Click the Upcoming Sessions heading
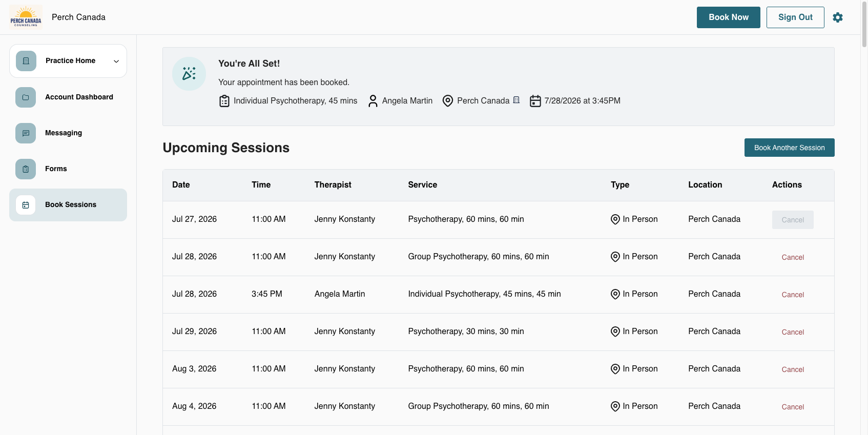This screenshot has height=435, width=868. tap(226, 148)
